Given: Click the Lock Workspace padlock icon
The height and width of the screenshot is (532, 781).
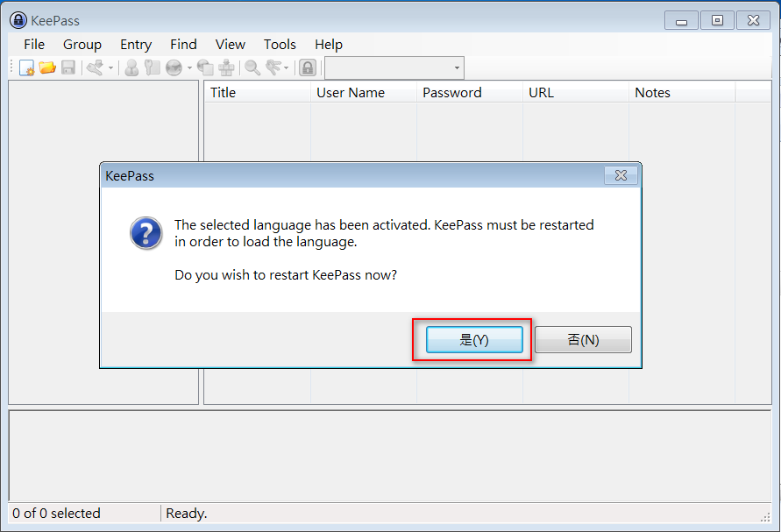Looking at the screenshot, I should click(308, 67).
